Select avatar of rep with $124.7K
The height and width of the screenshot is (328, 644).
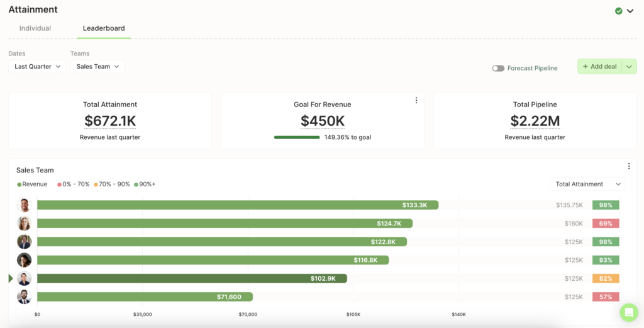coord(25,223)
